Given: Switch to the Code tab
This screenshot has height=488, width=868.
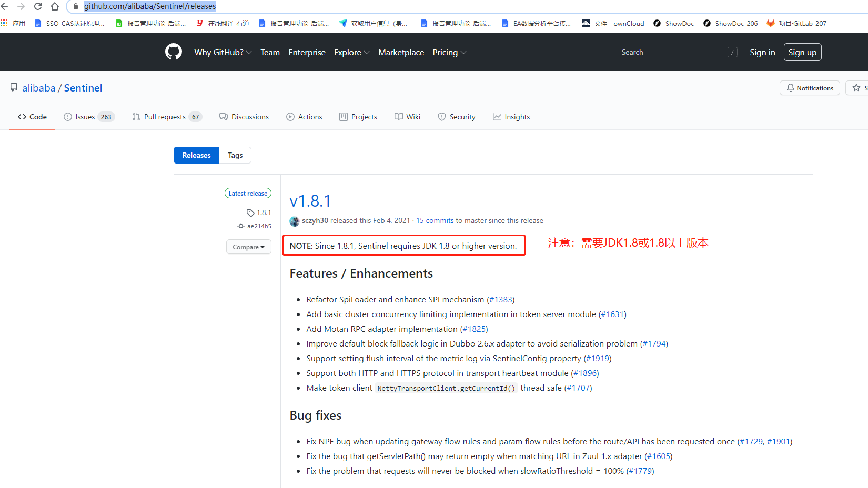Looking at the screenshot, I should pyautogui.click(x=32, y=117).
